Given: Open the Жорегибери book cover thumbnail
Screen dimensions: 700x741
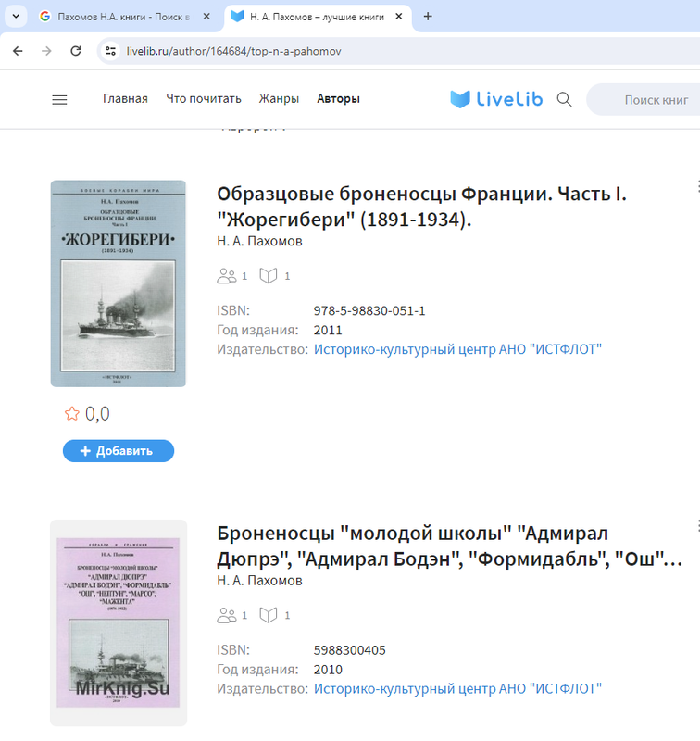Looking at the screenshot, I should tap(119, 283).
